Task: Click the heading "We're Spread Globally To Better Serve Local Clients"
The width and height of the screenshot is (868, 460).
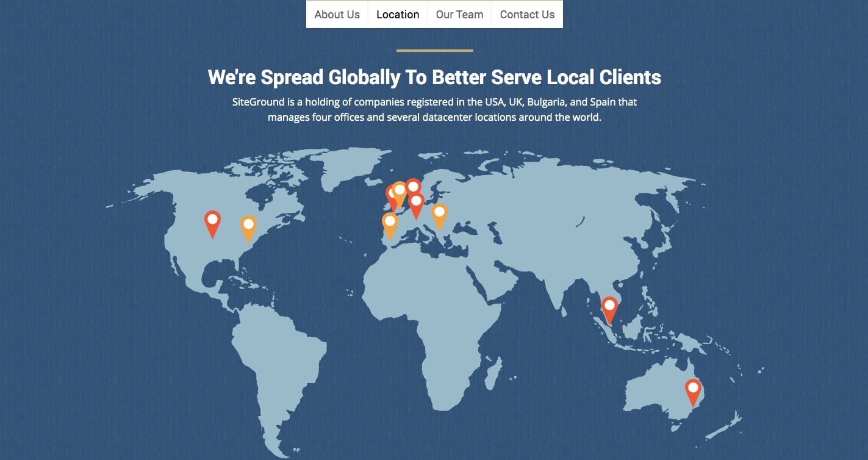Action: point(434,77)
